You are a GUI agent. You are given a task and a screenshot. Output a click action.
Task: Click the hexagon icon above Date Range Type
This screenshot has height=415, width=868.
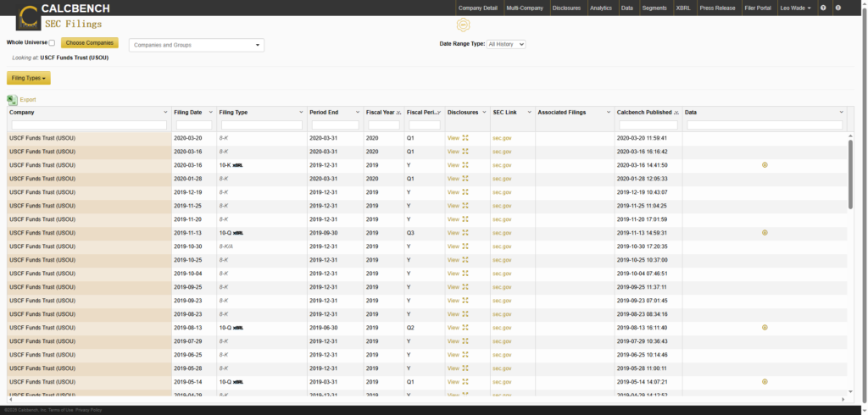pyautogui.click(x=463, y=25)
